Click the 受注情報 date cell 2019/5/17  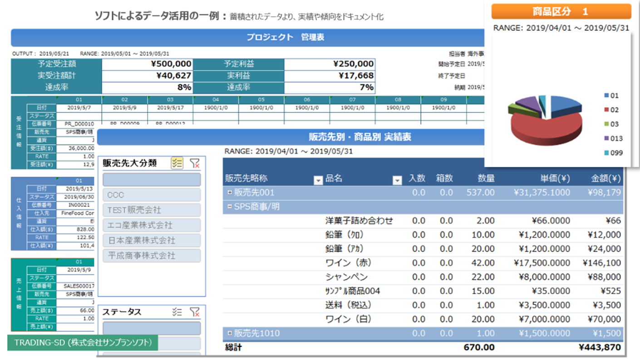[x=170, y=108]
